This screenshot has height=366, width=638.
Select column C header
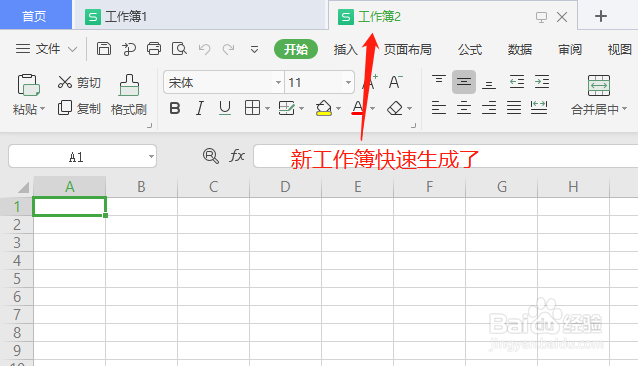click(x=213, y=187)
